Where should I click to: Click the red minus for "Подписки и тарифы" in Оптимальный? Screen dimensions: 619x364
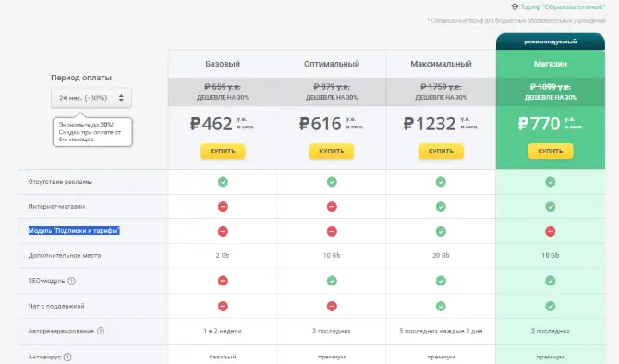point(332,231)
